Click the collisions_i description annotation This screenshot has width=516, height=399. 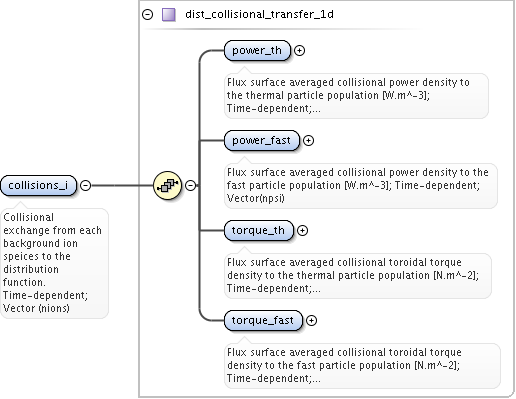[54, 263]
